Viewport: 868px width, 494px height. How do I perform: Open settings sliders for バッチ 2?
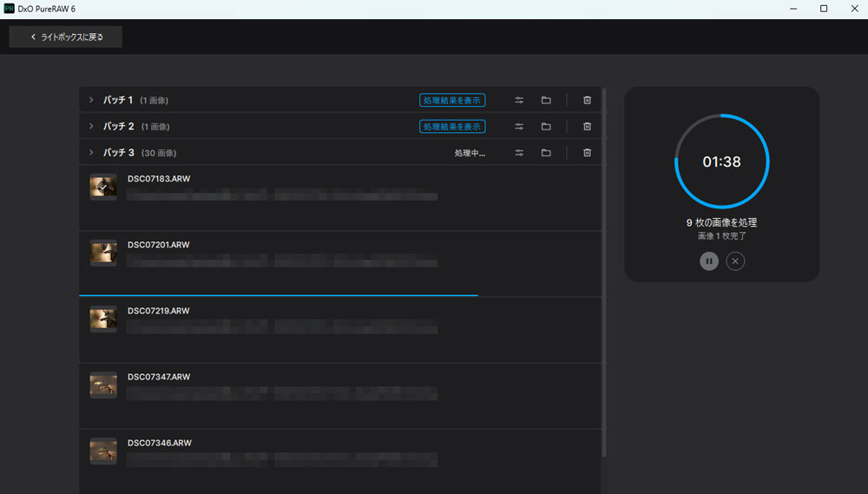click(519, 127)
